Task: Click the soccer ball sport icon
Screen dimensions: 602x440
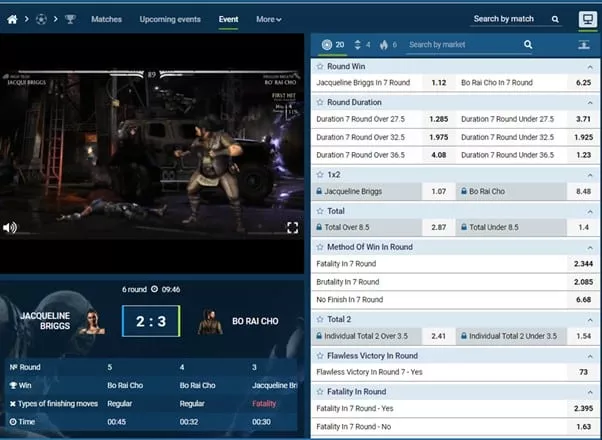Action: (42, 19)
